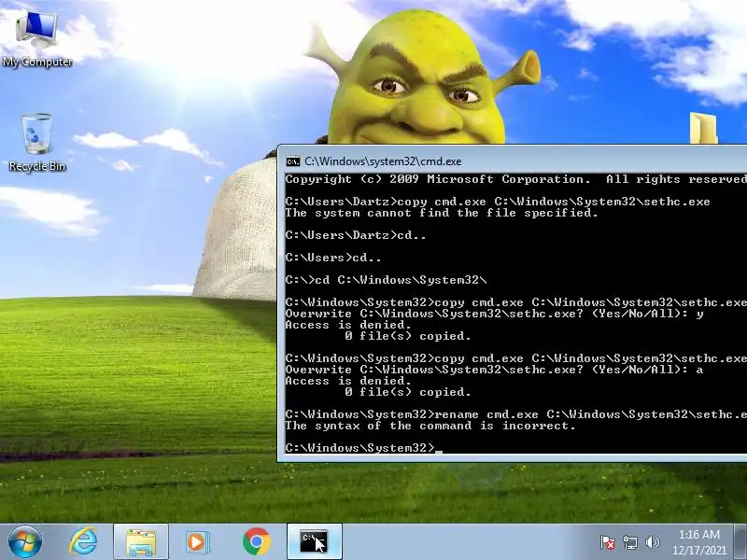Click the date 12/17/2021 in tray
The height and width of the screenshot is (560, 747).
(698, 551)
